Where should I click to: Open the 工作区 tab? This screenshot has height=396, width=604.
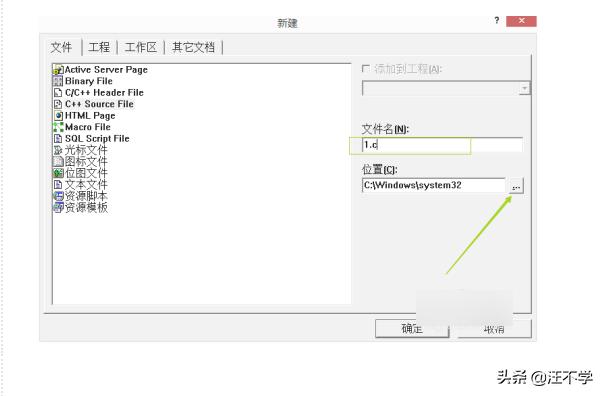[141, 47]
